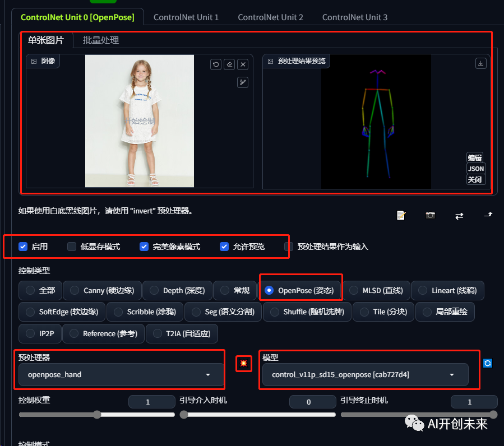
Task: Download the preprocessor preview result
Action: pos(481,63)
